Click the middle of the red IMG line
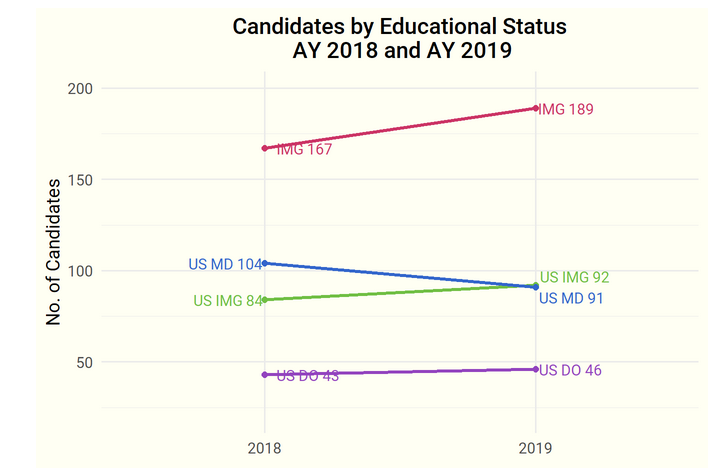Viewport: 725px width, 468px height. 400,128
